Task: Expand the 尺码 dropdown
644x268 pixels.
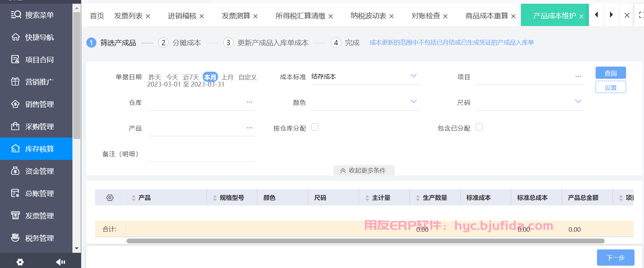Action: (578, 101)
